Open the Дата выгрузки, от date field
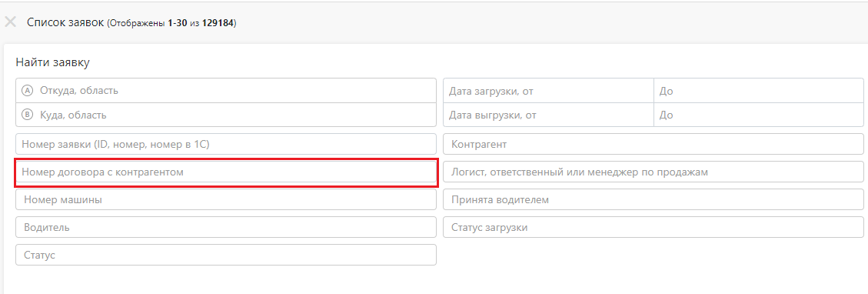 (549, 115)
